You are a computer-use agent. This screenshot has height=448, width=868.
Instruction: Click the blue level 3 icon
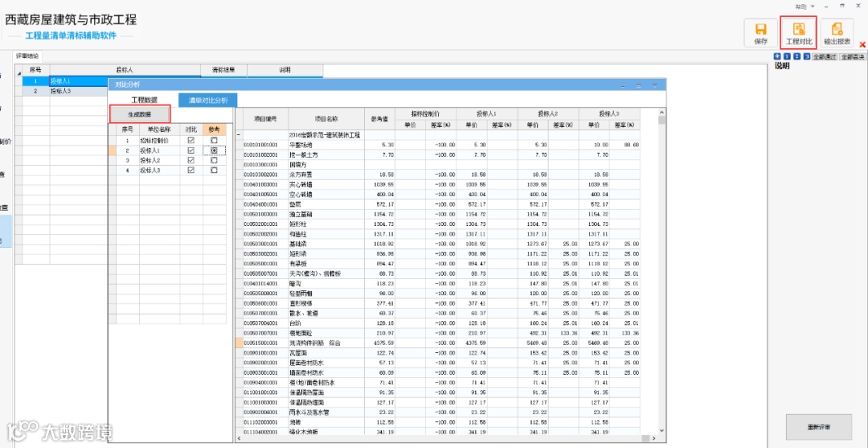807,56
